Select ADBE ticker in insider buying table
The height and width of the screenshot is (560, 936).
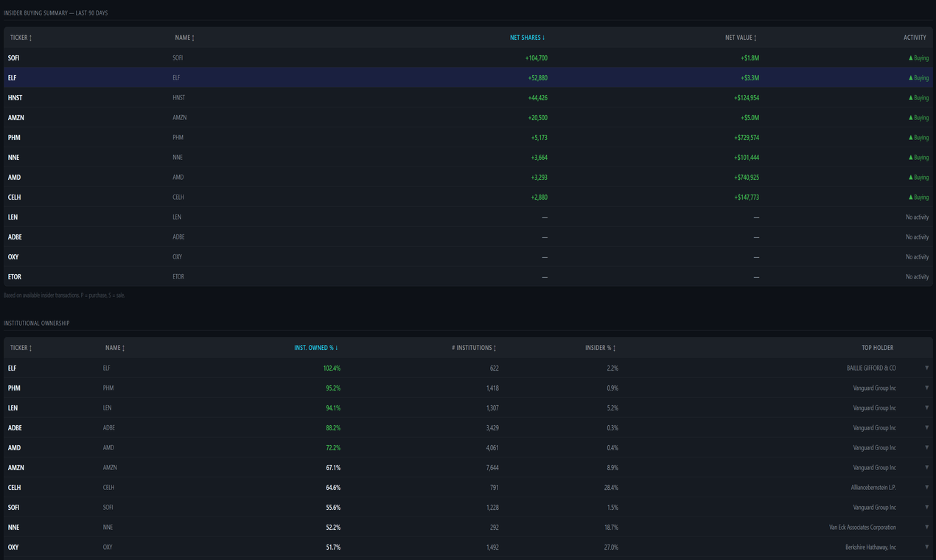tap(15, 237)
